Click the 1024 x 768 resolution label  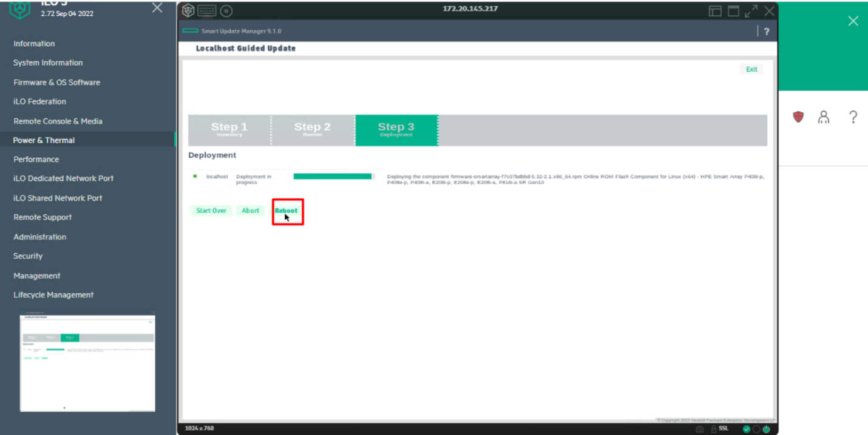(x=199, y=428)
